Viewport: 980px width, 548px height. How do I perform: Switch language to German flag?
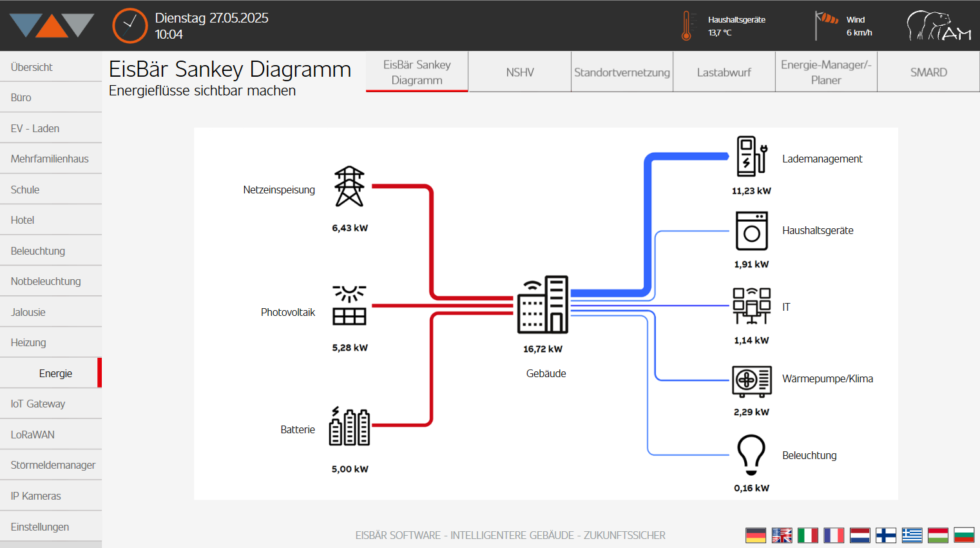(756, 535)
